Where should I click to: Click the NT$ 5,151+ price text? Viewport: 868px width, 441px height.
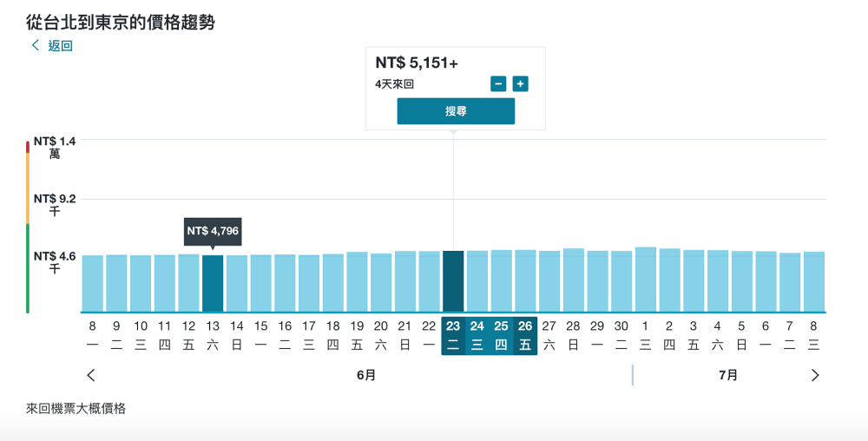coord(417,63)
